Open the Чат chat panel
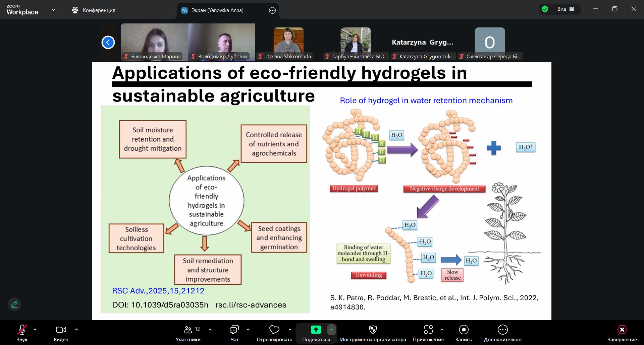This screenshot has height=345, width=644. (234, 330)
